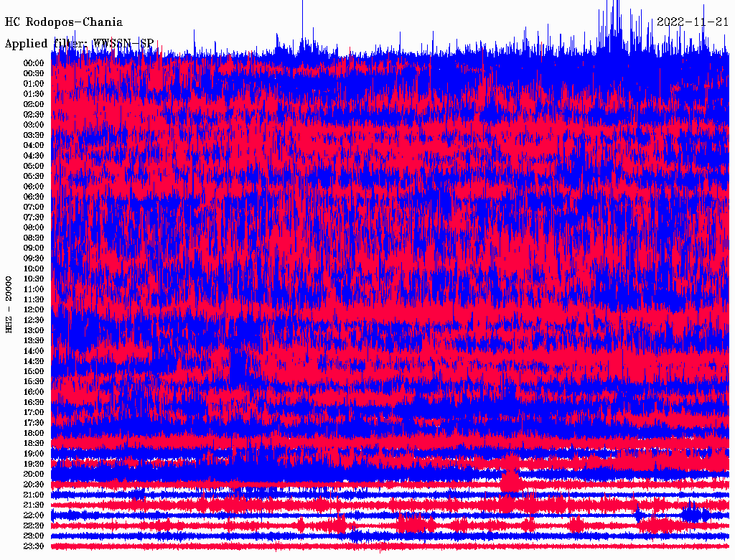
Task: Click the 12:00 time label
Action: (x=34, y=310)
